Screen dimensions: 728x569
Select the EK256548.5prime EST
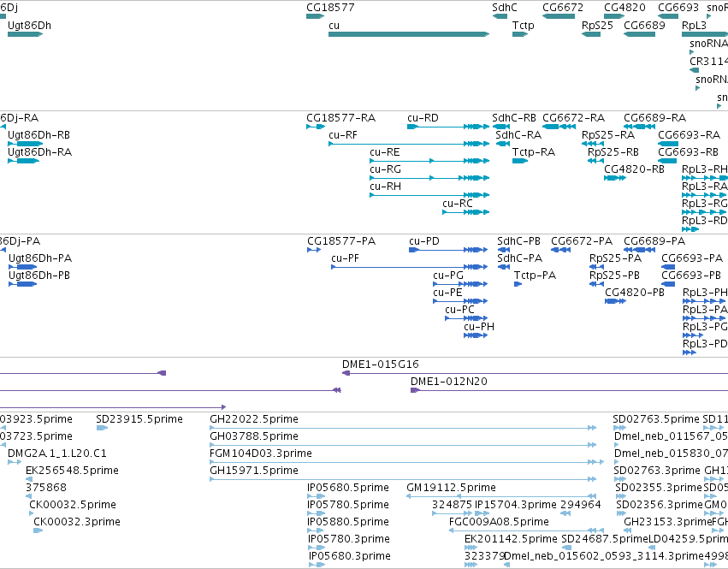pyautogui.click(x=29, y=479)
